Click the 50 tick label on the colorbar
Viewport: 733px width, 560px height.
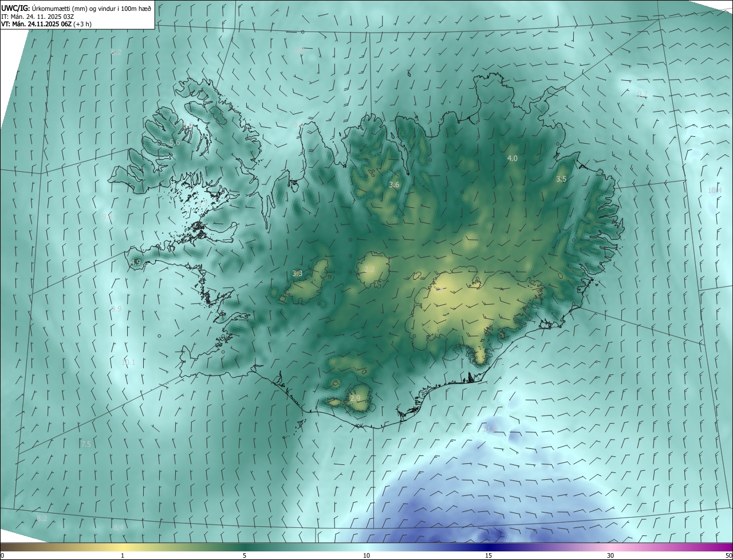[728, 555]
